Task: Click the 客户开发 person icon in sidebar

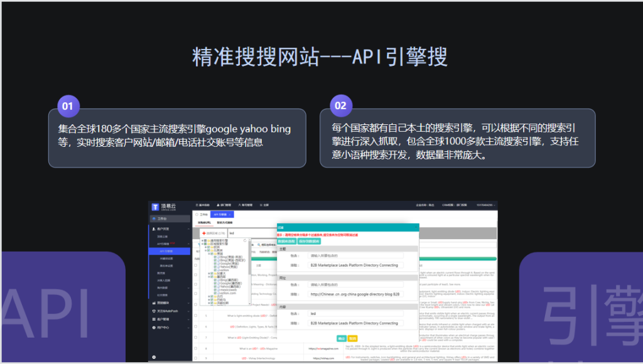Action: pos(153,228)
